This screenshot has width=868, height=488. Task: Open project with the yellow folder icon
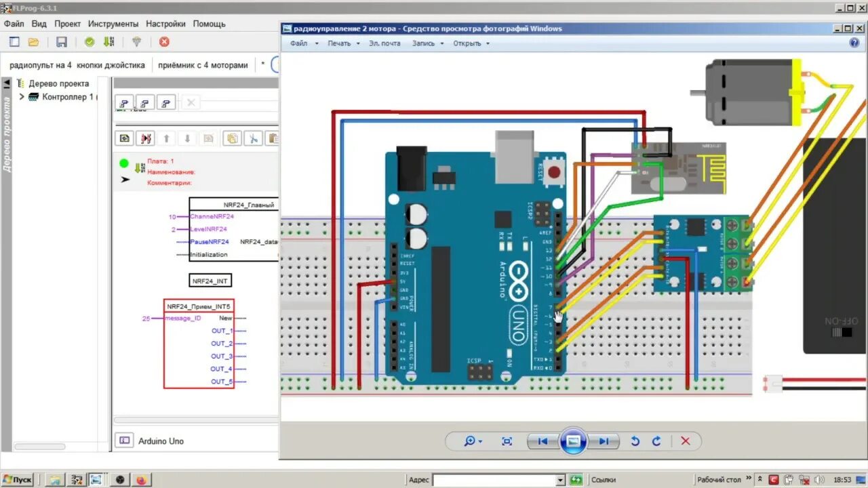click(33, 42)
